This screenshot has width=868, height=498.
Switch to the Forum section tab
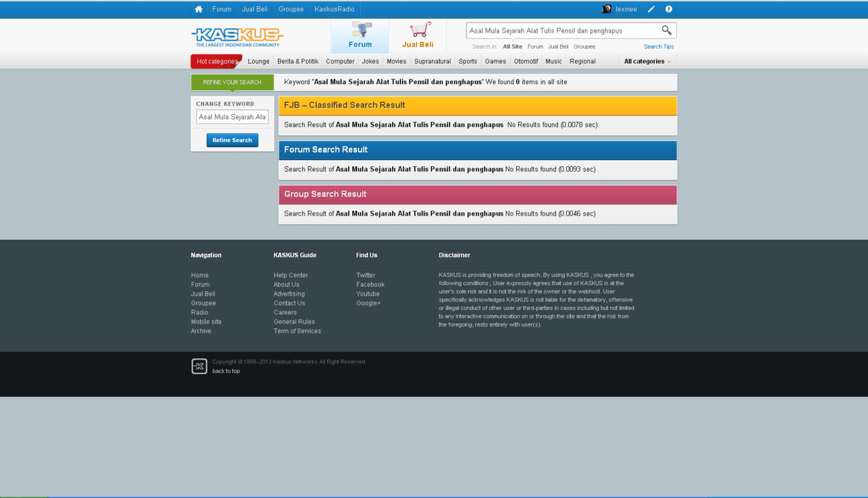(360, 36)
